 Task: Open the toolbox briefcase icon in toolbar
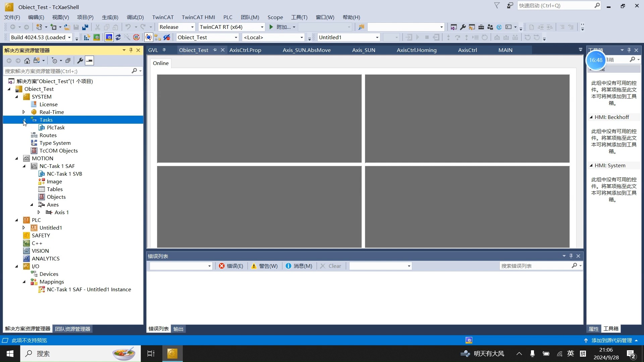pyautogui.click(x=481, y=27)
